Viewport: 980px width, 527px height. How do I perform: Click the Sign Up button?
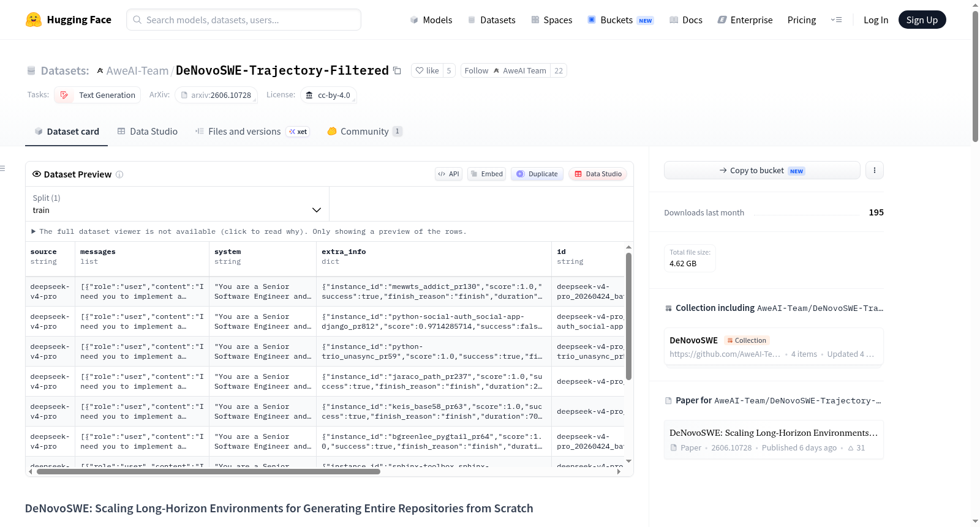click(922, 20)
